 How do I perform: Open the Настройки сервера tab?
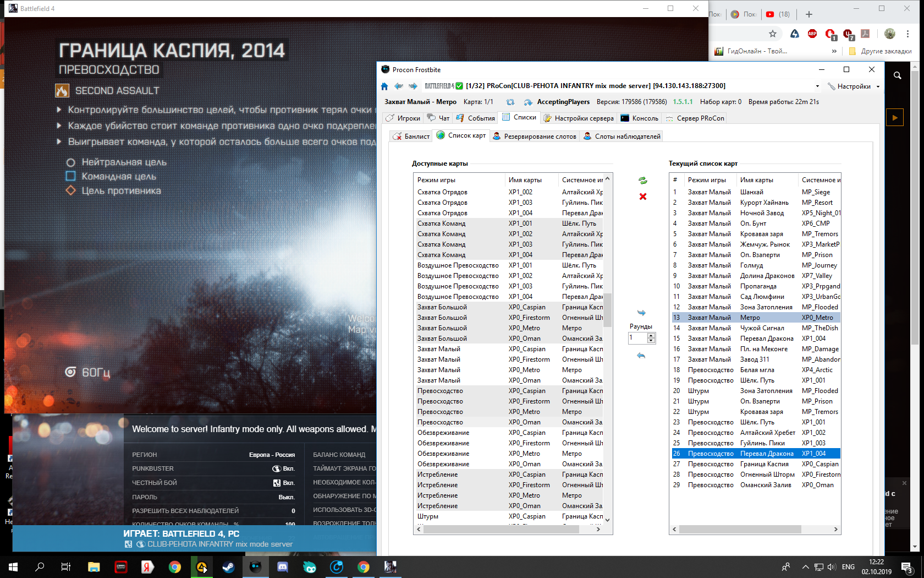[579, 118]
